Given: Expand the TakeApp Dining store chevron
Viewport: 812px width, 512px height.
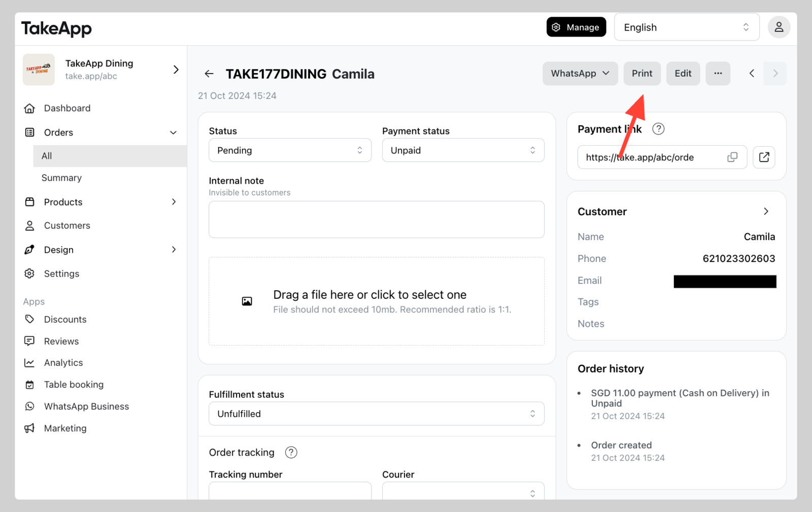Looking at the screenshot, I should point(176,70).
